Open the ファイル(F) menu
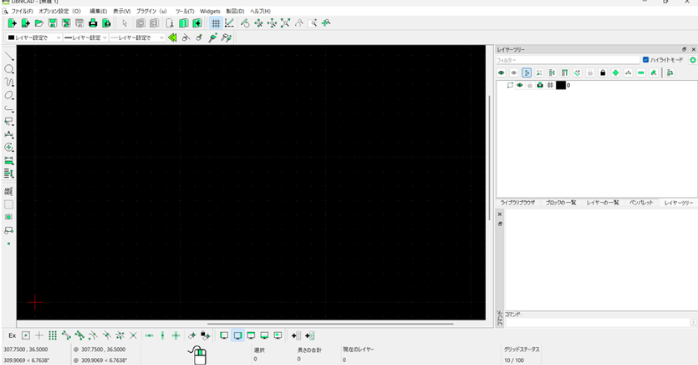The height and width of the screenshot is (365, 698). 22,11
